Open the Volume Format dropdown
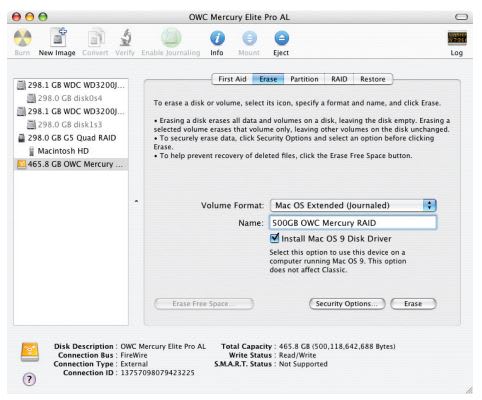 click(353, 205)
